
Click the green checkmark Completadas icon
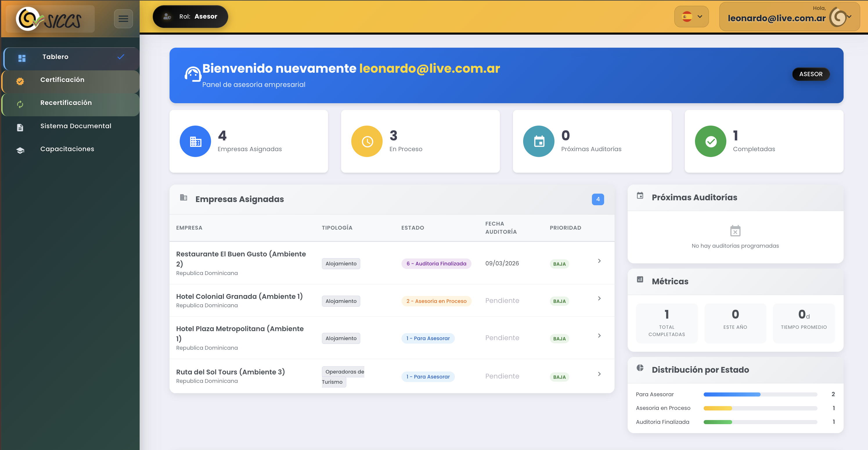click(x=710, y=141)
